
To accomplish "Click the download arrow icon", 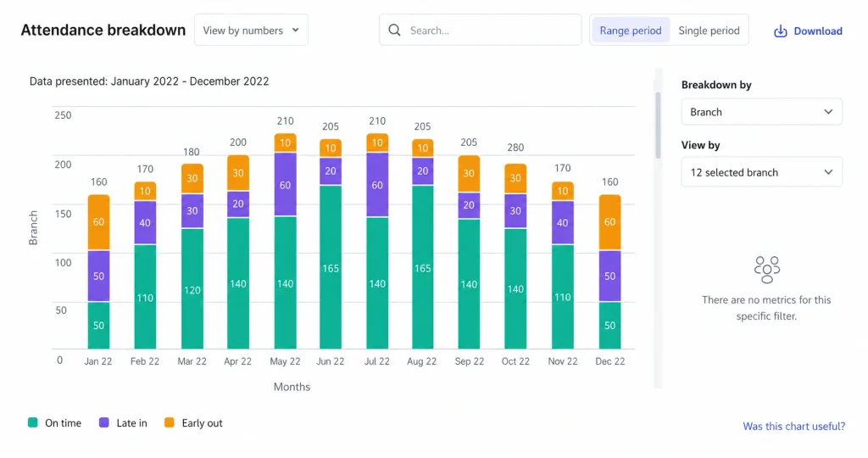I will [x=780, y=31].
